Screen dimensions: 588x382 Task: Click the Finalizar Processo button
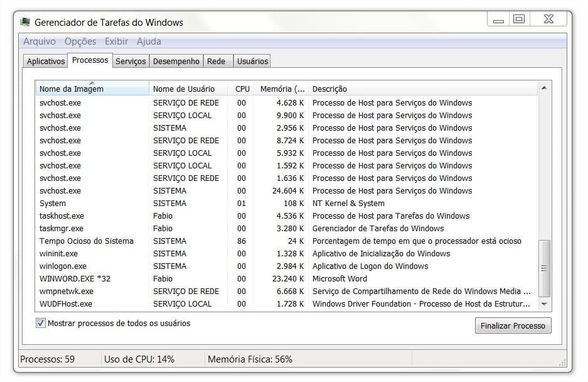pyautogui.click(x=513, y=325)
